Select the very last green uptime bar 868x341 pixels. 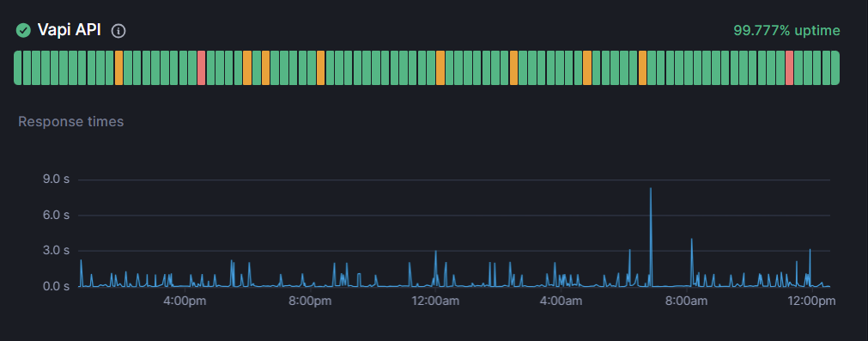tap(835, 68)
